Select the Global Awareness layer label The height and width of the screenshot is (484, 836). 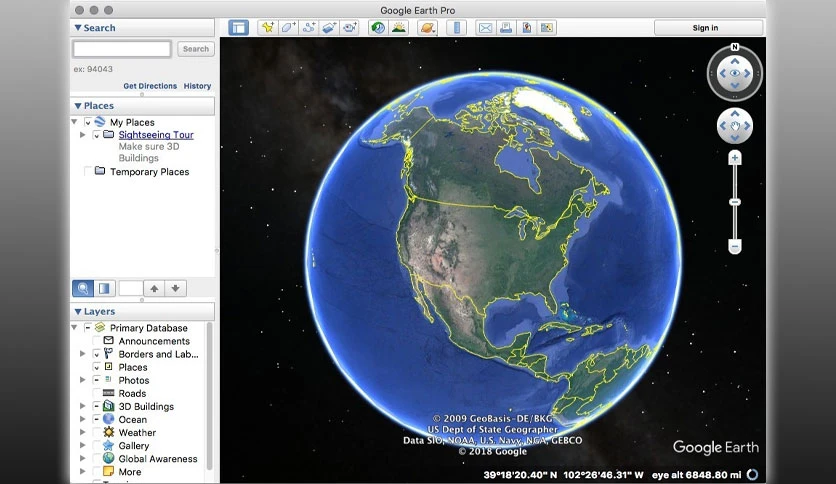(158, 458)
